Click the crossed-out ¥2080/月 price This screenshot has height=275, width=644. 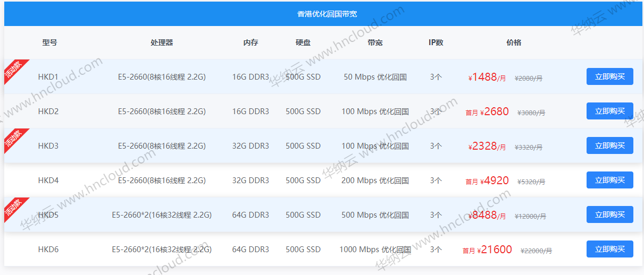[529, 78]
